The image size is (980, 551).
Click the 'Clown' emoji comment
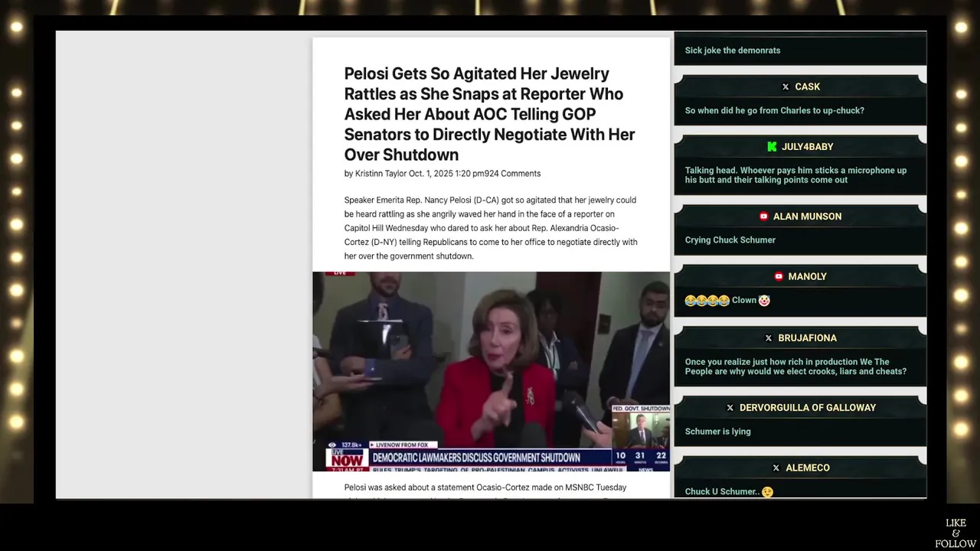[727, 301]
